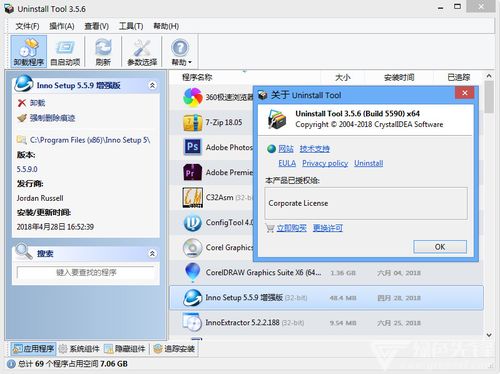Click the info icon in the status bar
Image resolution: width=500 pixels, height=374 pixels.
pyautogui.click(x=11, y=364)
